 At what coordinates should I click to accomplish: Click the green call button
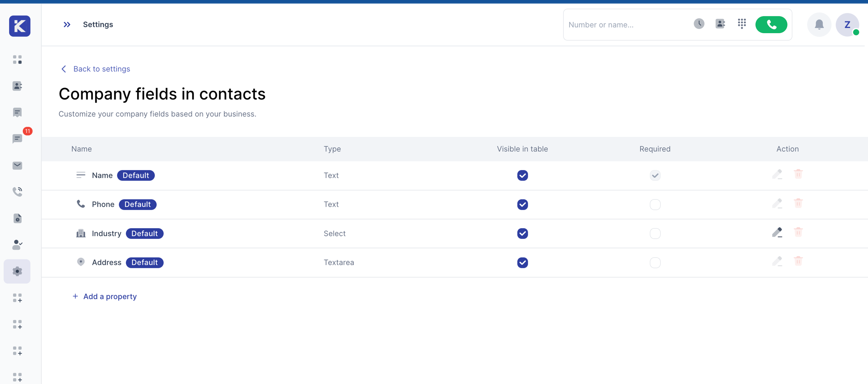point(771,25)
